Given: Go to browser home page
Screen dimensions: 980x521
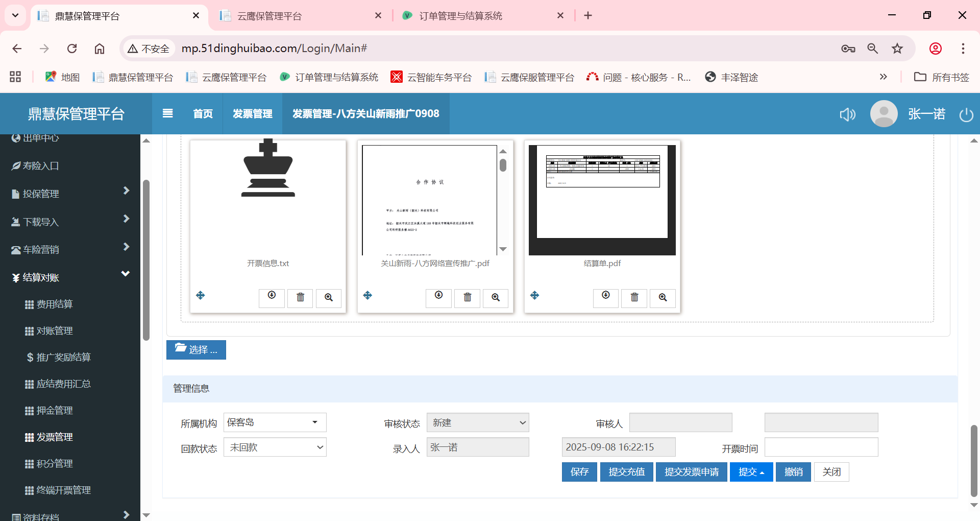Looking at the screenshot, I should click(100, 49).
